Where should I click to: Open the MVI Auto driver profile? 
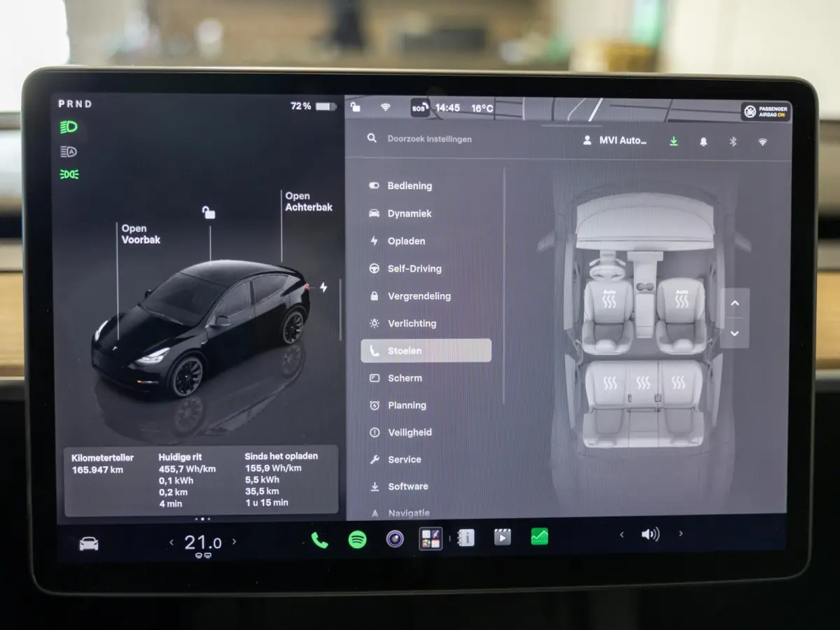[615, 141]
